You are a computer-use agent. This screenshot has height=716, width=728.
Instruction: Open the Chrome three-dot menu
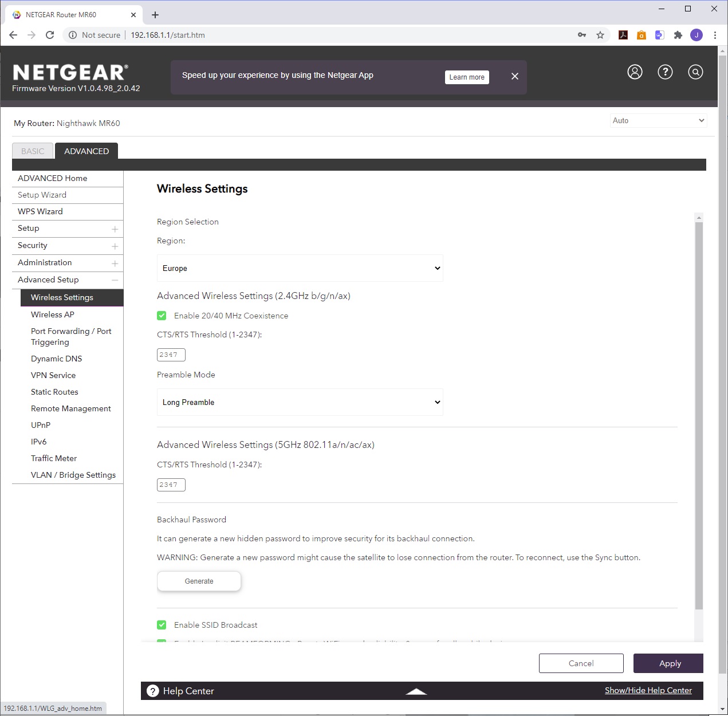(x=715, y=35)
